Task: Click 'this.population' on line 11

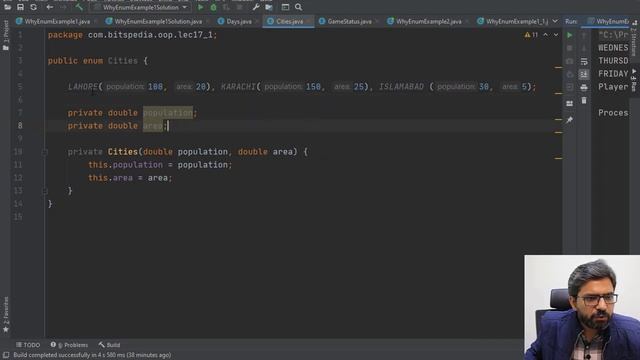Action: coord(125,165)
